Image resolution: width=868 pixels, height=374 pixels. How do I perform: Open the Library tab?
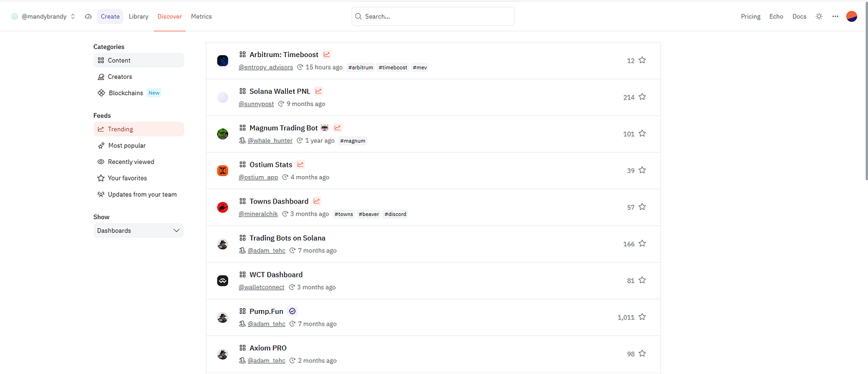(x=138, y=16)
